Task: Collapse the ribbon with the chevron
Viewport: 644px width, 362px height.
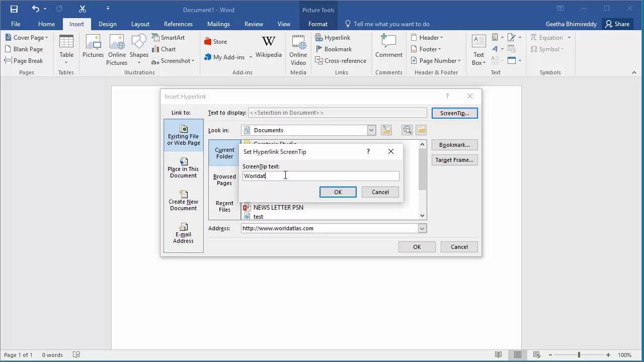Action: pyautogui.click(x=634, y=72)
